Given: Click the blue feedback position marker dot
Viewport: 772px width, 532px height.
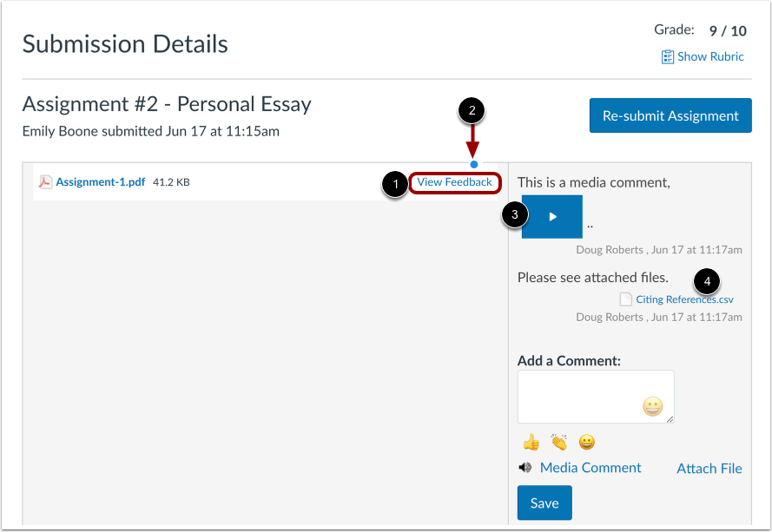Looking at the screenshot, I should (x=473, y=163).
